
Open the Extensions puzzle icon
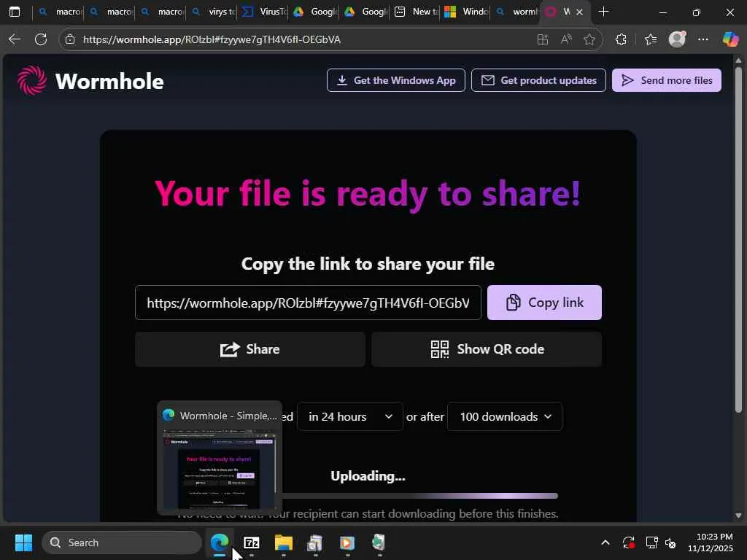pos(621,39)
